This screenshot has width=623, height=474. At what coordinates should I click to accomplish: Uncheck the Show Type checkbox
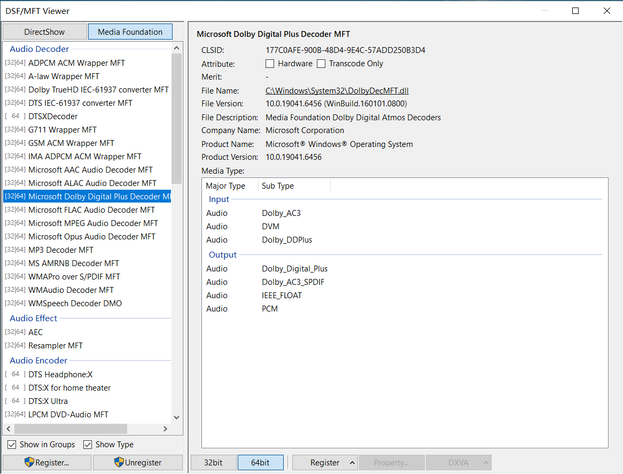87,444
